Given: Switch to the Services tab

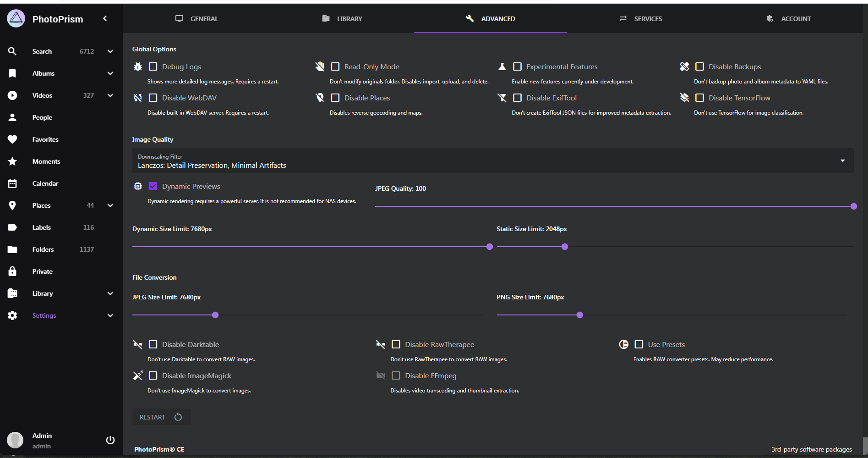Looking at the screenshot, I should point(640,19).
